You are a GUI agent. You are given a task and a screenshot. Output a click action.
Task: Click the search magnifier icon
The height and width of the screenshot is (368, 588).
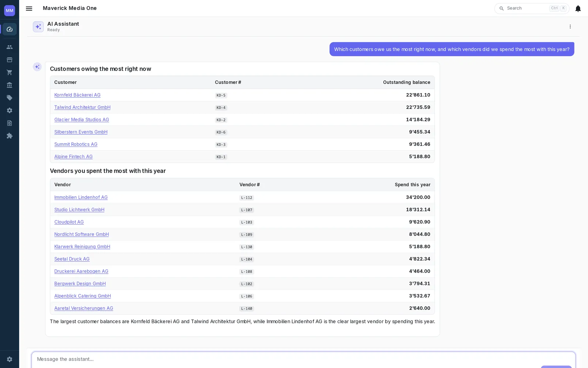pos(501,8)
